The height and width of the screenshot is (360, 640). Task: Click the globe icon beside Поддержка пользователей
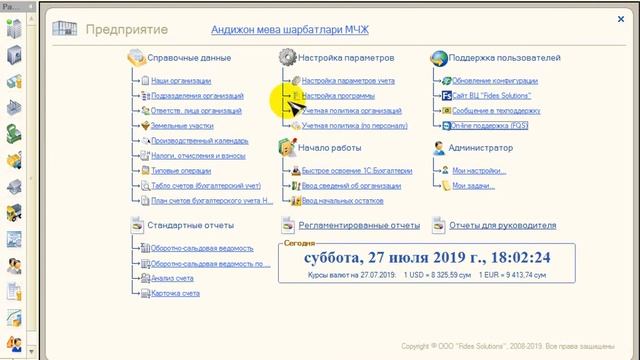coord(439,58)
